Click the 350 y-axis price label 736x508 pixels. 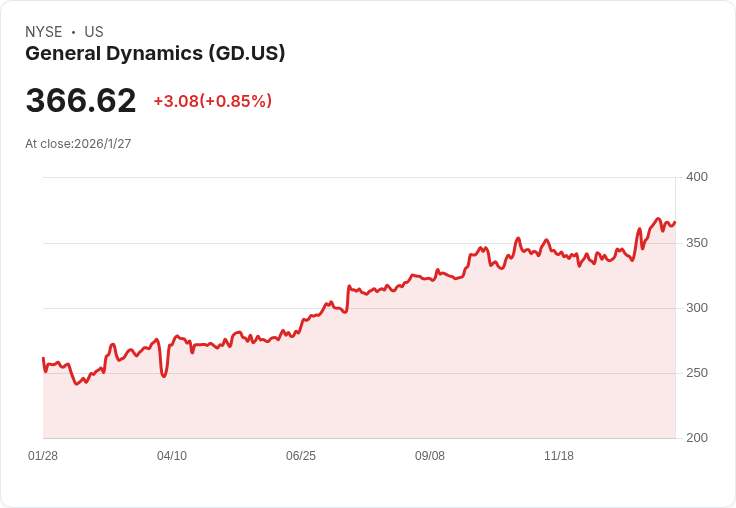696,243
